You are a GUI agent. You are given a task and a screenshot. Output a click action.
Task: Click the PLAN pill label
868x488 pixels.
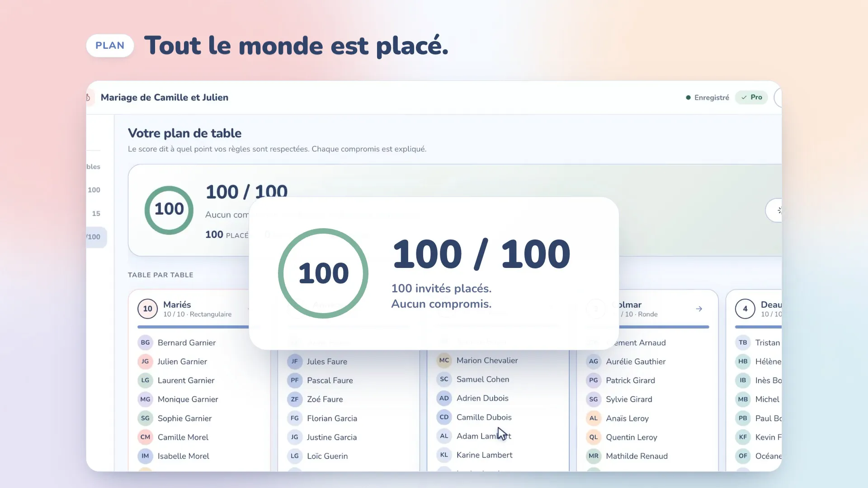(x=110, y=46)
